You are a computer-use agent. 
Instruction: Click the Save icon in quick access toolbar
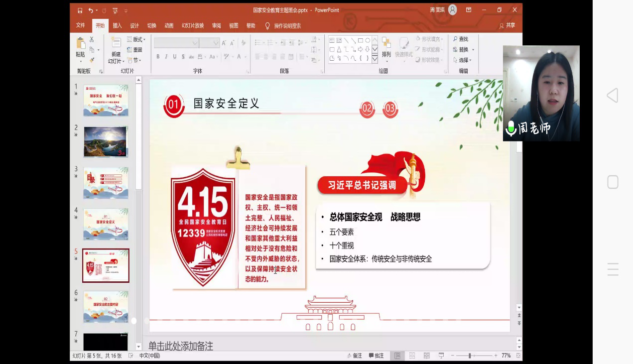click(80, 10)
